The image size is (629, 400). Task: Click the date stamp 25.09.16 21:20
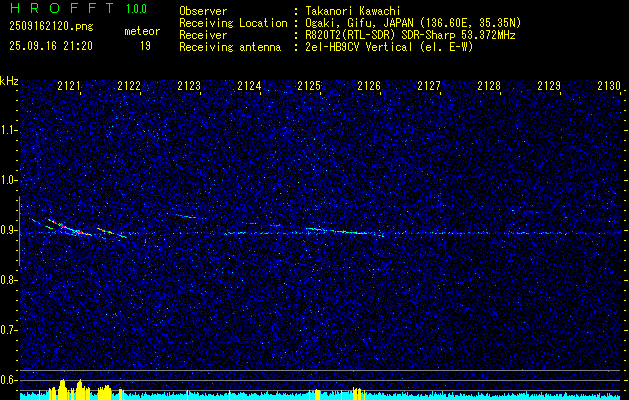click(51, 46)
